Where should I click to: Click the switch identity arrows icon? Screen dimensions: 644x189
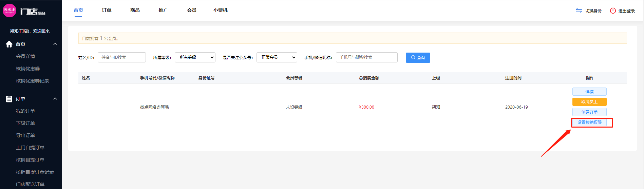[579, 11]
